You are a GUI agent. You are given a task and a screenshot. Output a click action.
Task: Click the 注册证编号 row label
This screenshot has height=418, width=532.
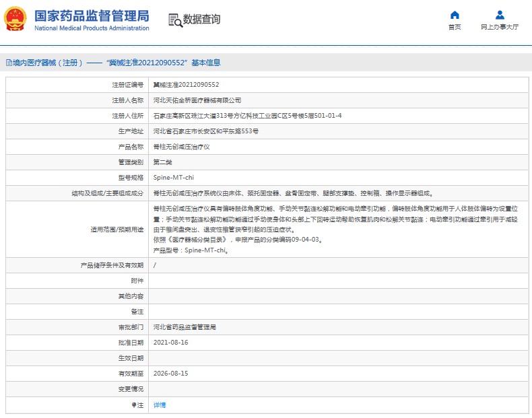tap(128, 85)
